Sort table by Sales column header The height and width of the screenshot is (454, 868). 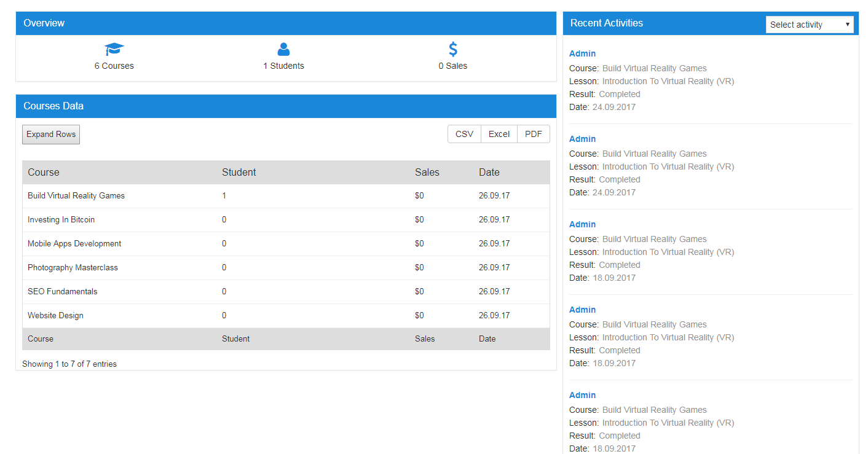coord(427,172)
